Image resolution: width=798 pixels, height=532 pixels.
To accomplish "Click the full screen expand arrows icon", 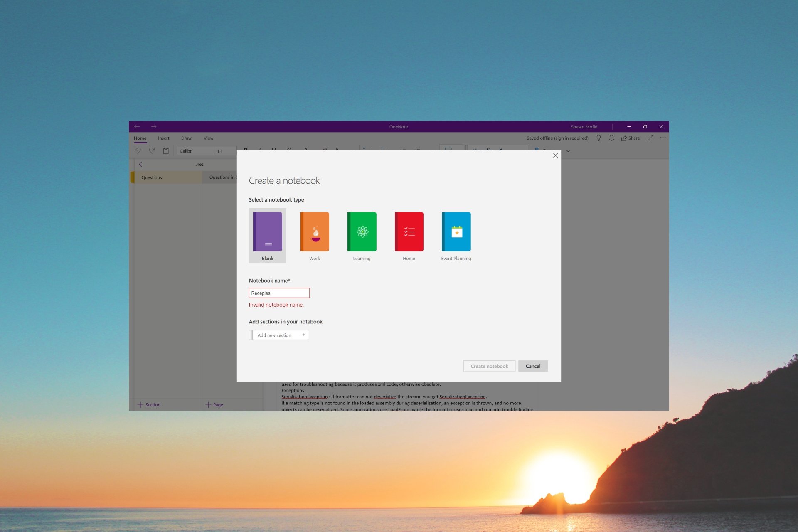I will coord(650,138).
